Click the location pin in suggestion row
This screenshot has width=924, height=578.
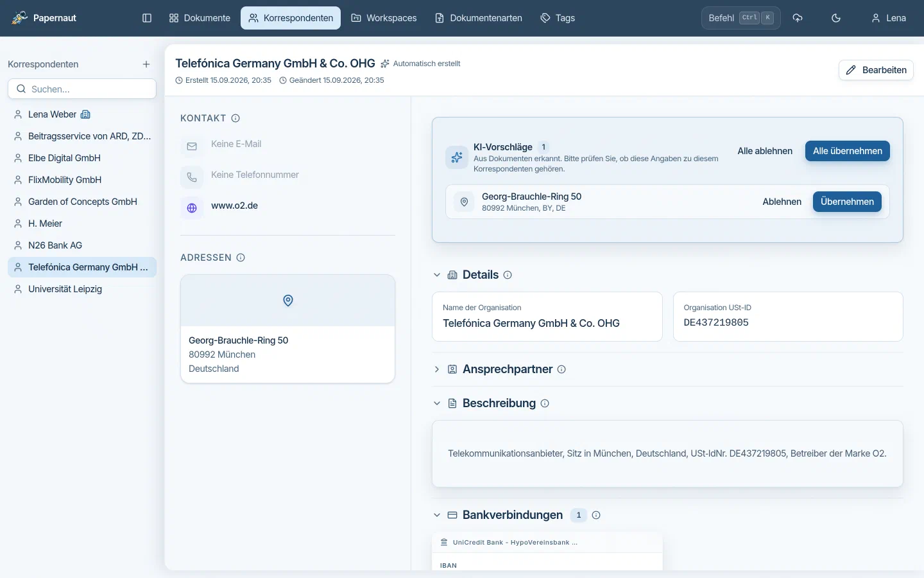click(x=464, y=202)
